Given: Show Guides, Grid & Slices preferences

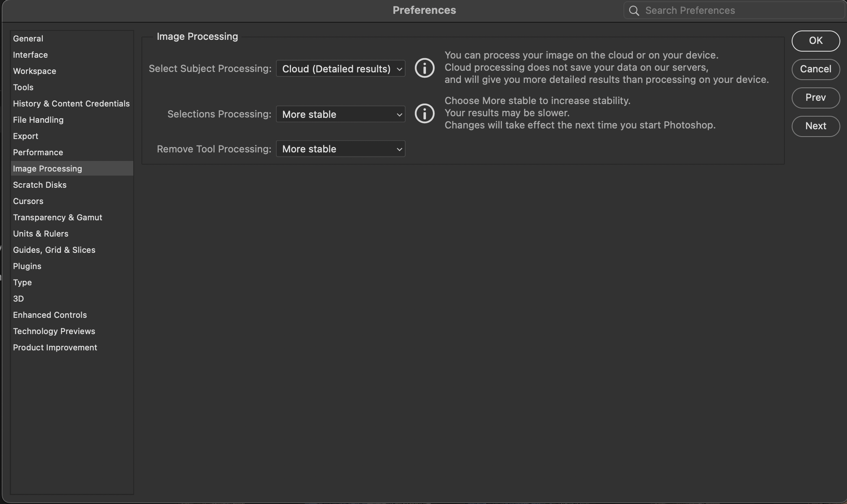Looking at the screenshot, I should [x=54, y=250].
